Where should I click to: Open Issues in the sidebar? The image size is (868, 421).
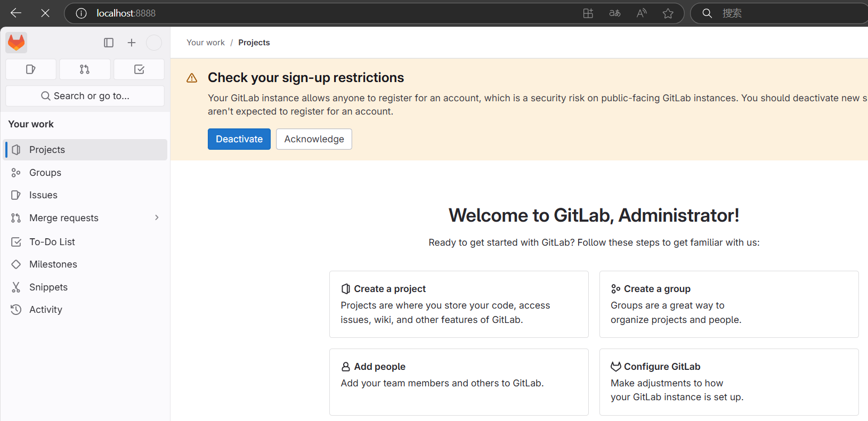click(x=86, y=195)
